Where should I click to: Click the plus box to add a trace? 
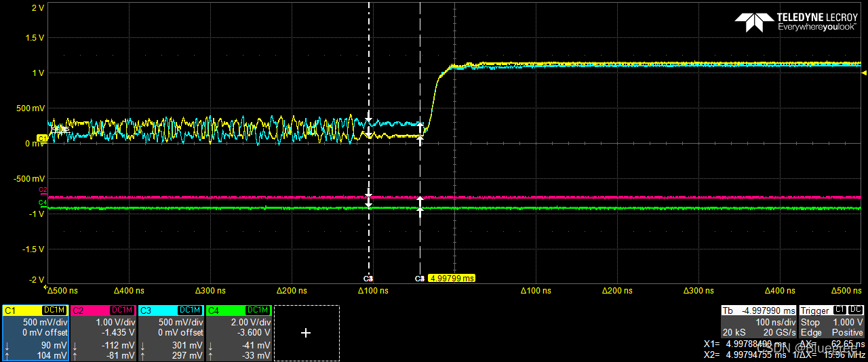coord(306,333)
